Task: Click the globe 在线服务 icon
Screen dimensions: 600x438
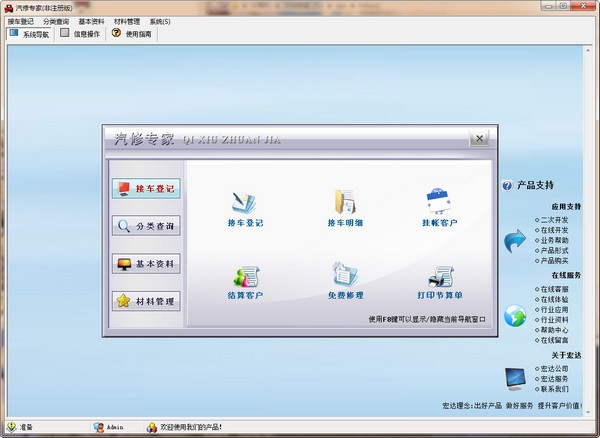Action: coord(514,316)
